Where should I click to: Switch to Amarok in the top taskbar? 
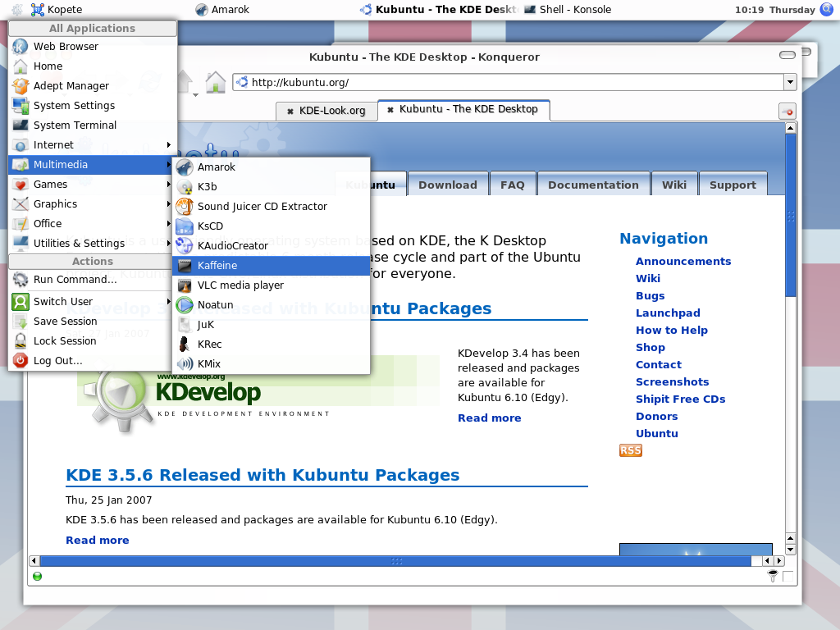(222, 9)
